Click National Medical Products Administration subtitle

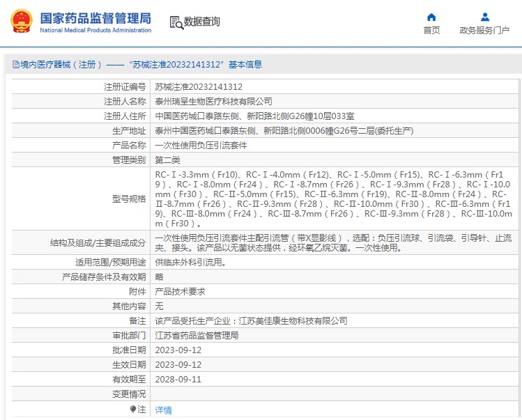coord(95,30)
